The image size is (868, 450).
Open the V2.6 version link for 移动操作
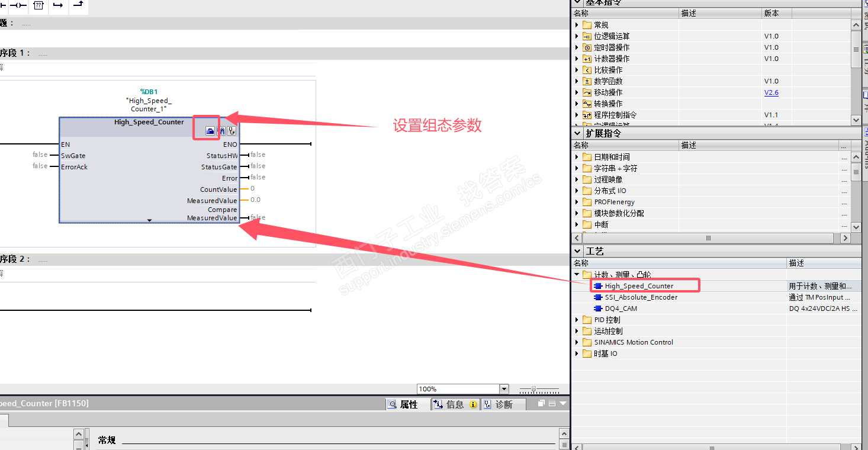point(771,92)
